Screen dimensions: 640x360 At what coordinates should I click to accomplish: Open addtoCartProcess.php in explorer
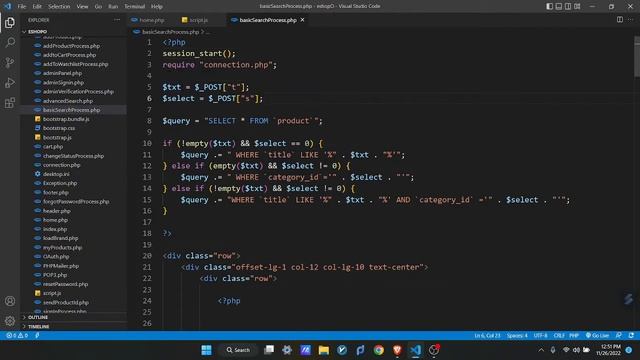tap(69, 55)
